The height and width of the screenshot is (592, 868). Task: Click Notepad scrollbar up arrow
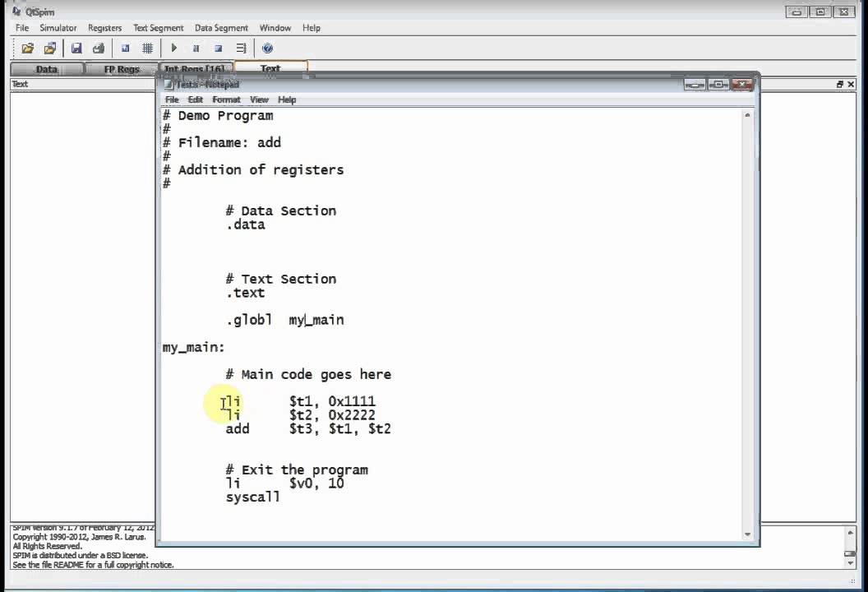[747, 115]
